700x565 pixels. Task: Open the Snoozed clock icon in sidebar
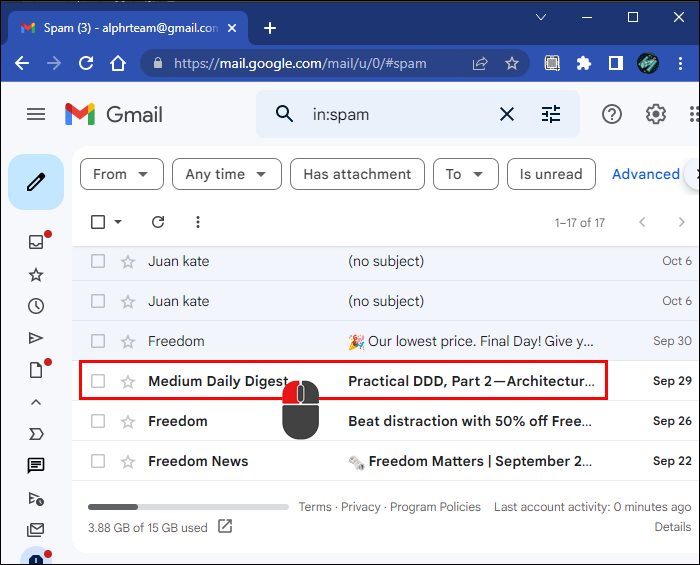(36, 306)
